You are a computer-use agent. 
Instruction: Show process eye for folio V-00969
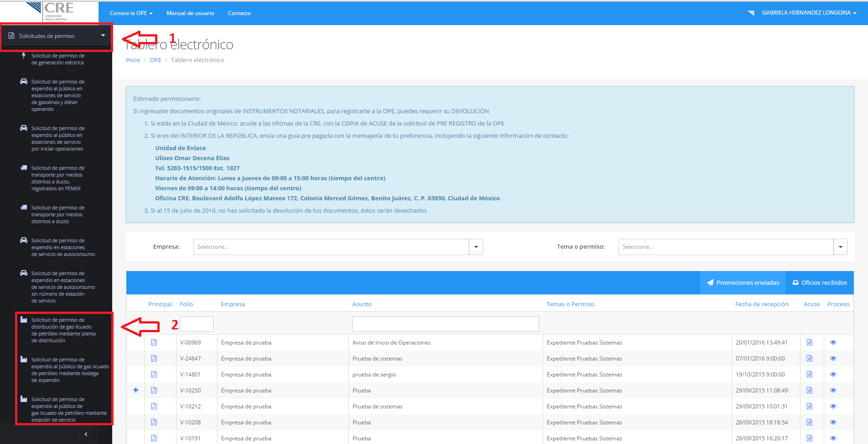click(x=833, y=342)
